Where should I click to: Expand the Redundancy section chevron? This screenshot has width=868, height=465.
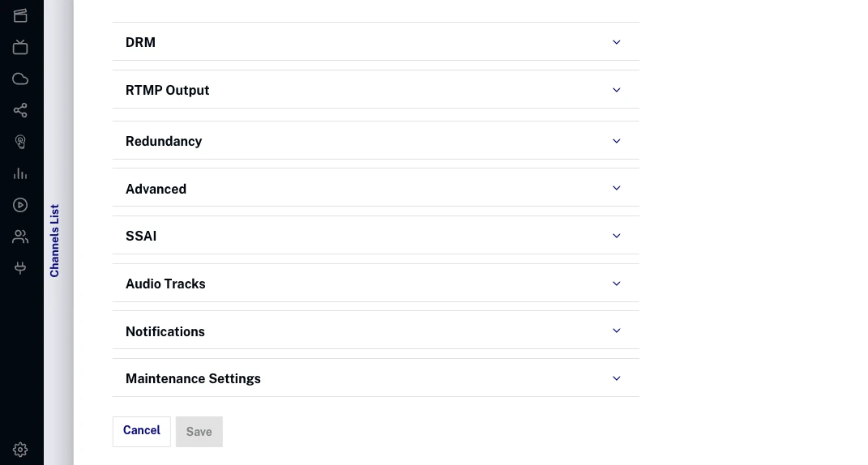616,141
